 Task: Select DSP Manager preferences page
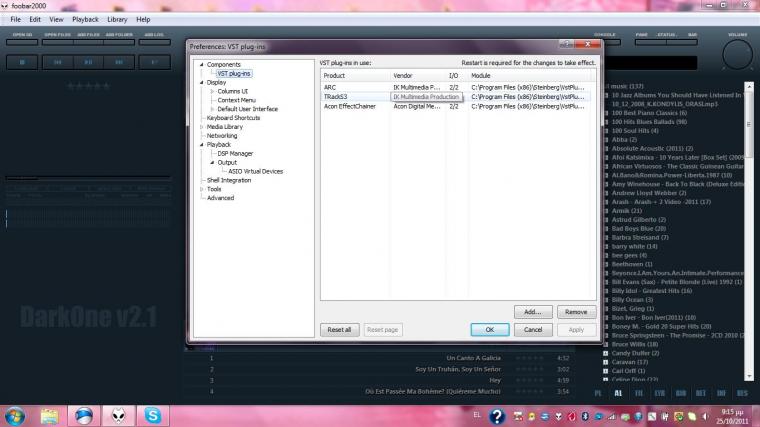point(235,154)
